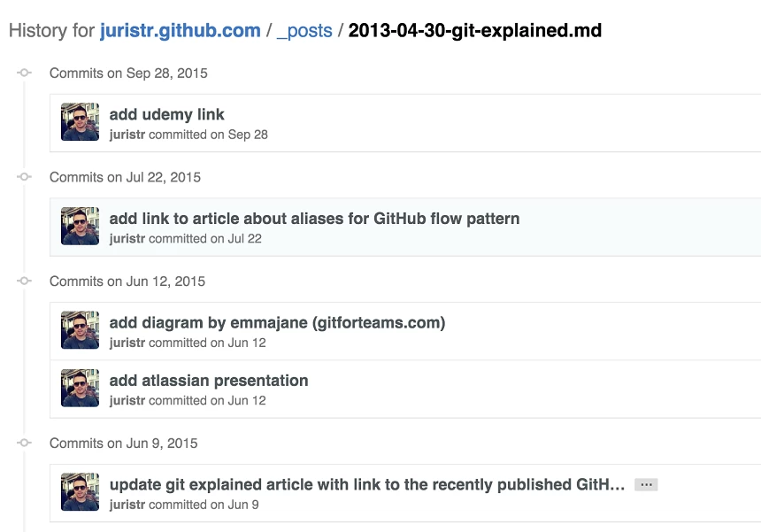The height and width of the screenshot is (532, 761).
Task: Click avatar beside 'update git explained article' commit
Action: pos(80,492)
